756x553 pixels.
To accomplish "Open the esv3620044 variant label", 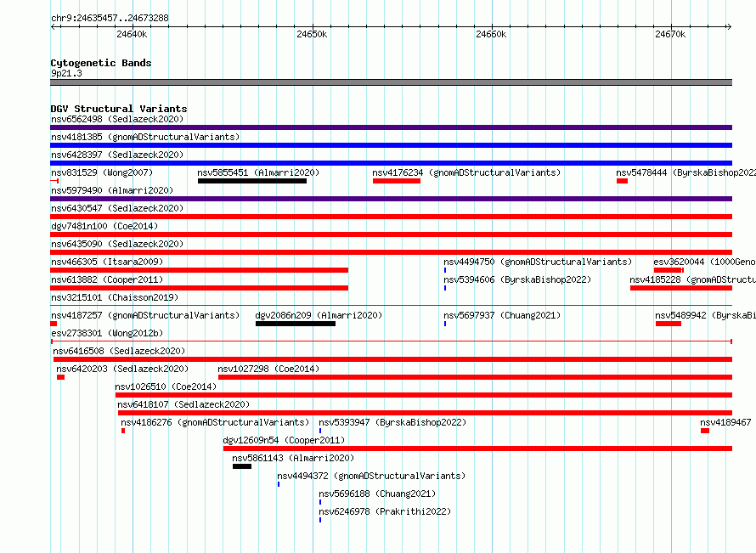I will pos(704,262).
